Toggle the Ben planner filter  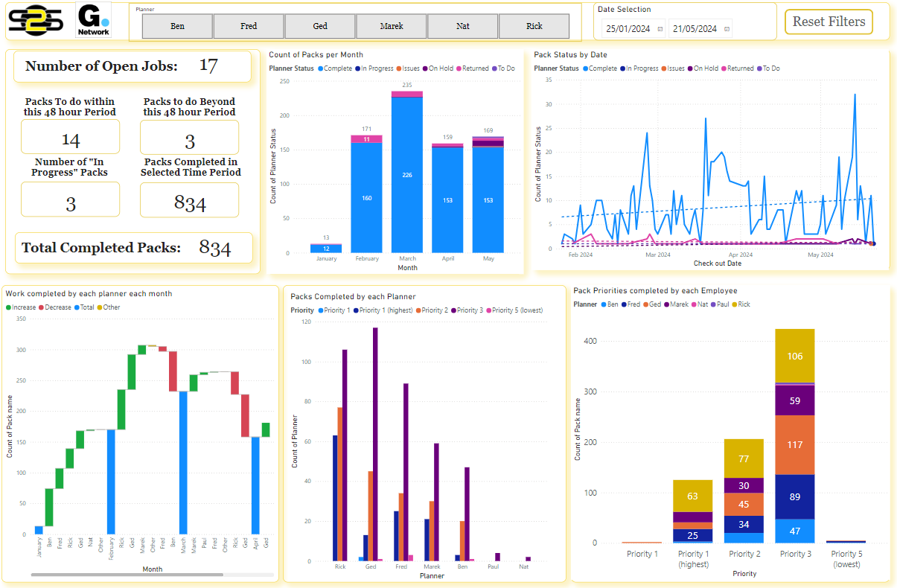coord(177,26)
